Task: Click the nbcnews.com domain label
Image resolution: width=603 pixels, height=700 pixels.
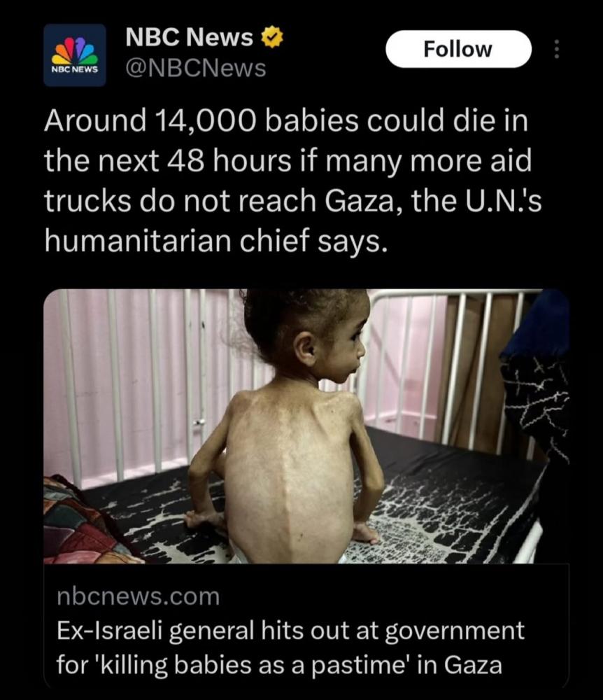Action: coord(139,596)
